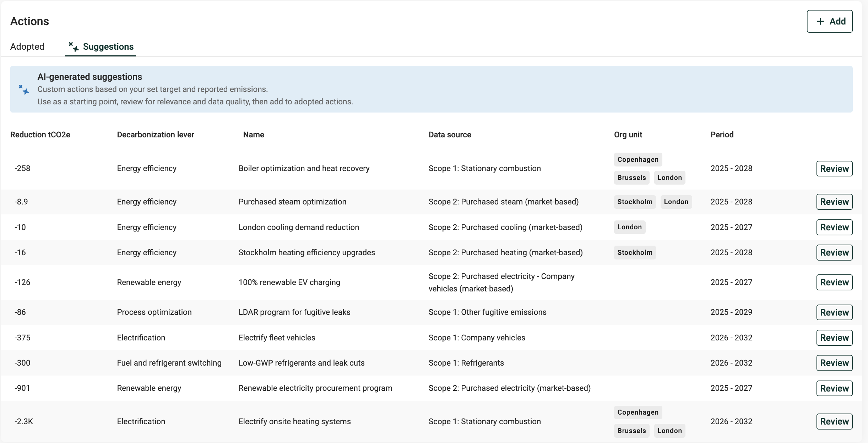Click the sparkle icon beside Suggestions
Viewport: 868px width, 443px height.
74,47
